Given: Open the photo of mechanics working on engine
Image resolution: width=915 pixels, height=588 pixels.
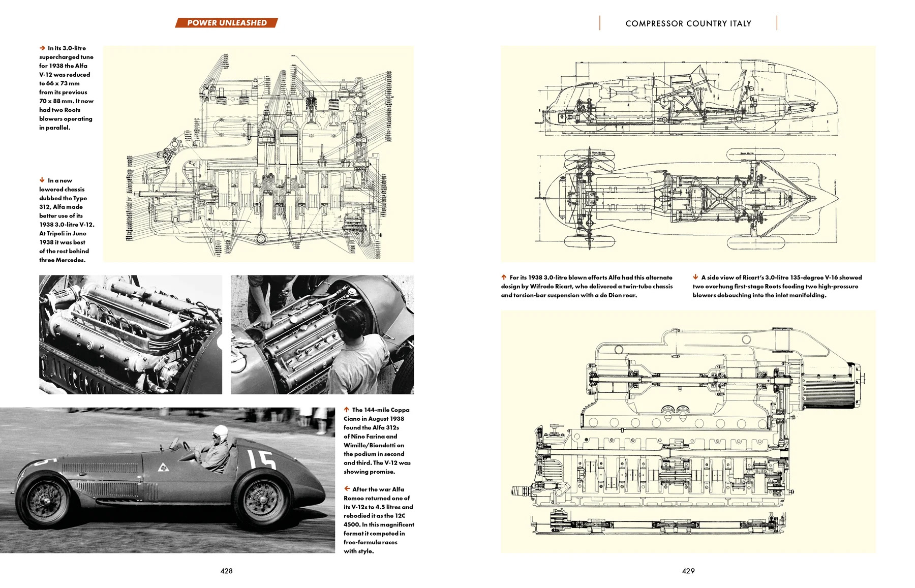Looking at the screenshot, I should tap(322, 334).
